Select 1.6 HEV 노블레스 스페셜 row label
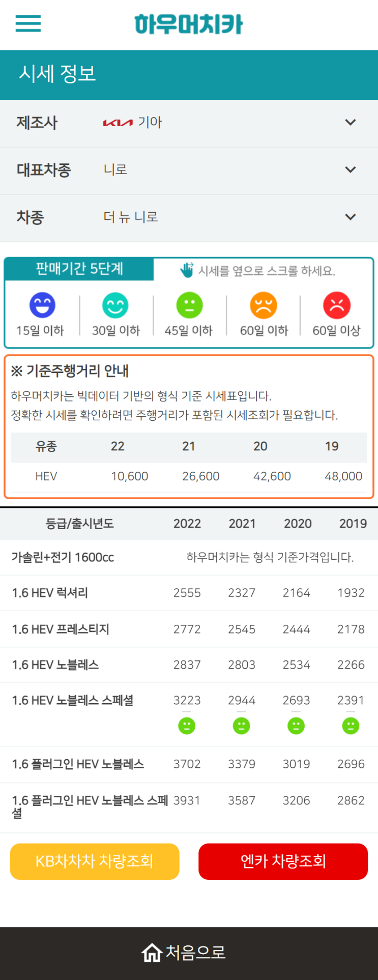The height and width of the screenshot is (980, 378). [73, 701]
